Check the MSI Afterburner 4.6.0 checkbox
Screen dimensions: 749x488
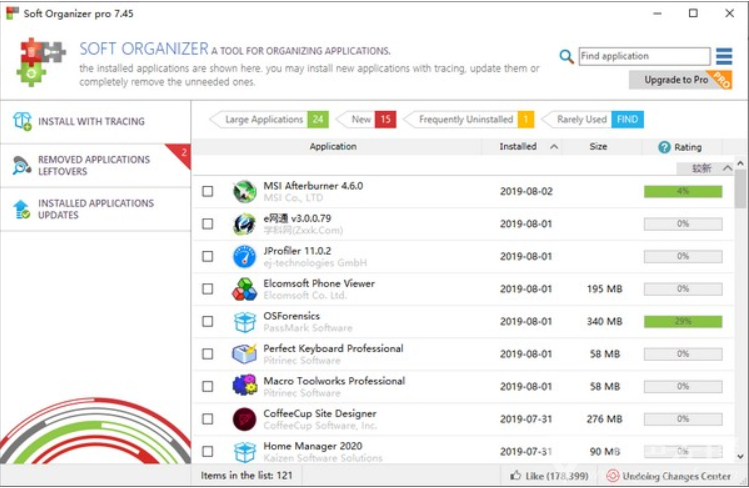click(207, 191)
